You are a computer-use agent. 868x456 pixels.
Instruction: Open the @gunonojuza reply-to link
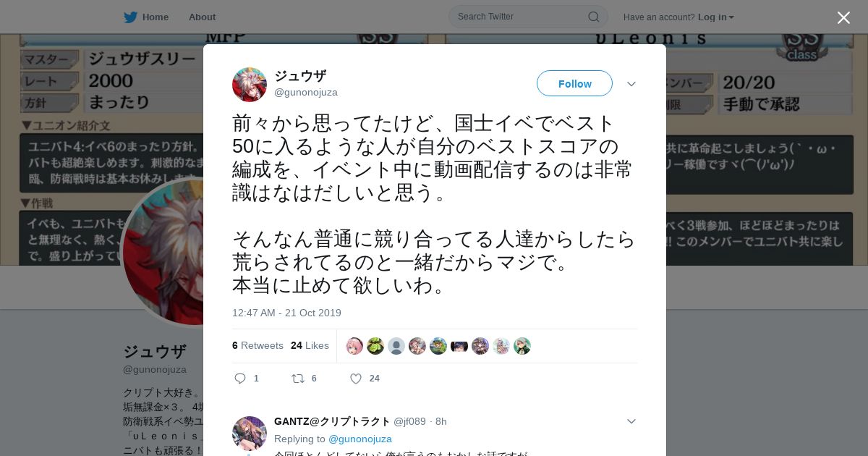pyautogui.click(x=360, y=439)
